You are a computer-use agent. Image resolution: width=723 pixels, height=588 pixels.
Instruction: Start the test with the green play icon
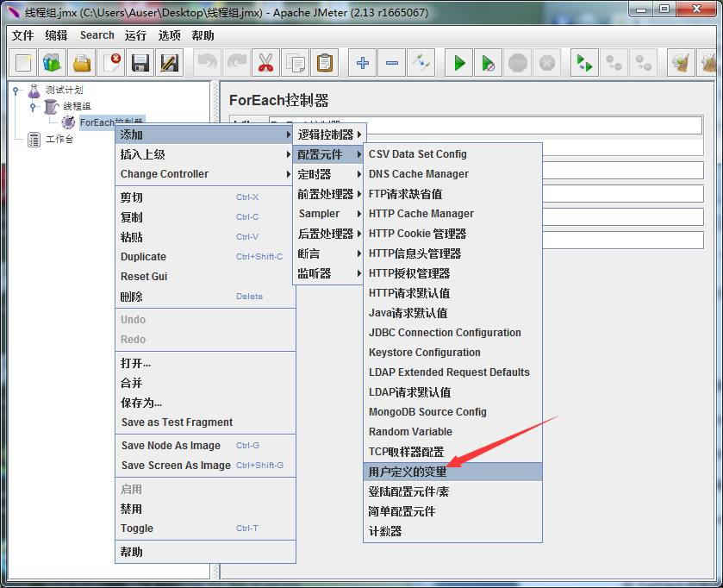458,63
